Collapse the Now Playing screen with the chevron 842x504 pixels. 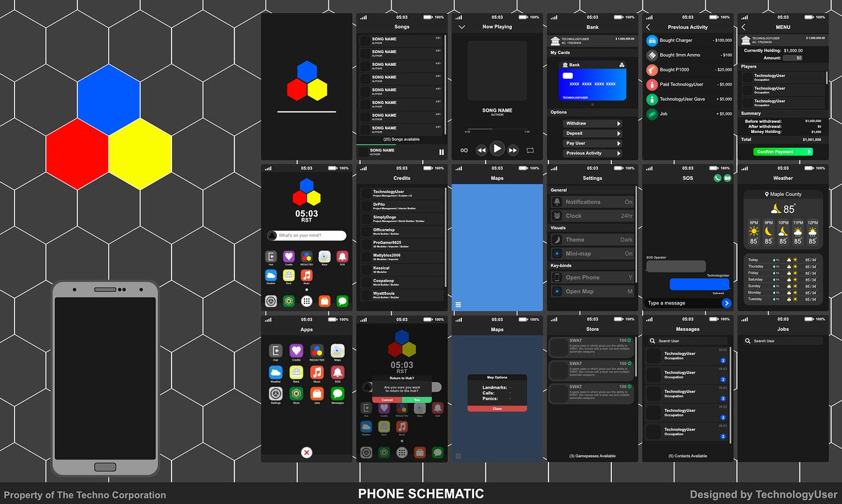462,27
